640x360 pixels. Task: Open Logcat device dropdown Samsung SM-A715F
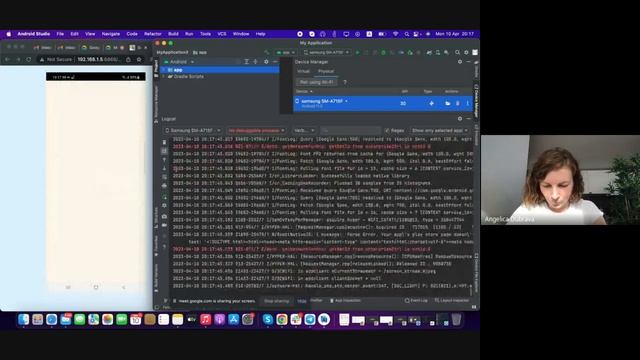(x=192, y=131)
